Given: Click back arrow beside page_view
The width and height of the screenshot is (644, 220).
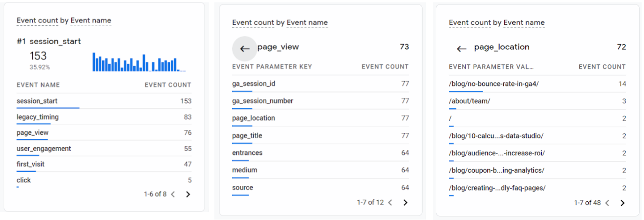Looking at the screenshot, I should pyautogui.click(x=244, y=48).
